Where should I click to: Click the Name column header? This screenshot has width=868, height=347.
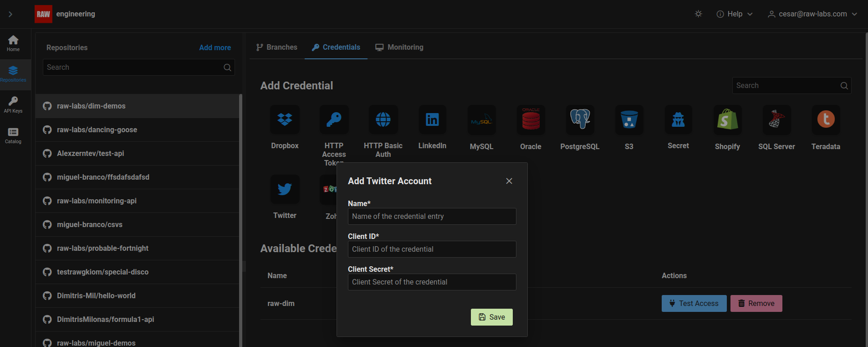click(x=277, y=276)
